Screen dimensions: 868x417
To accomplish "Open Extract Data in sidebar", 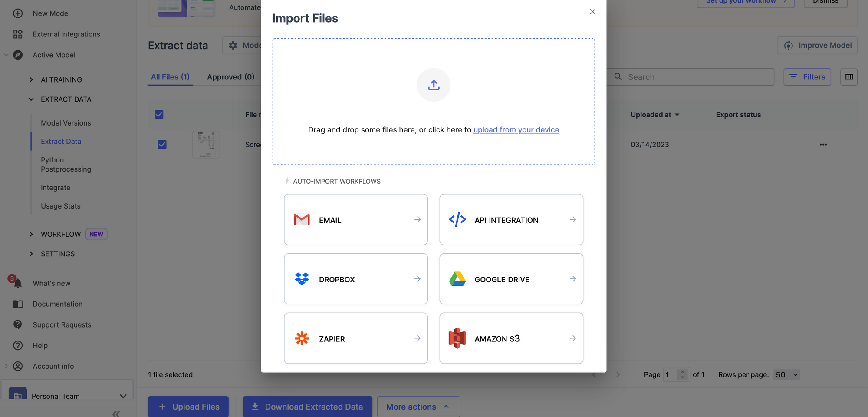I will 61,142.
